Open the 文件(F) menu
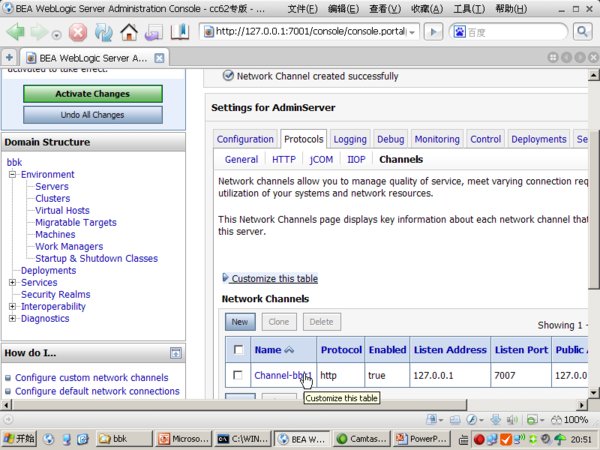600x450 pixels. [x=302, y=9]
